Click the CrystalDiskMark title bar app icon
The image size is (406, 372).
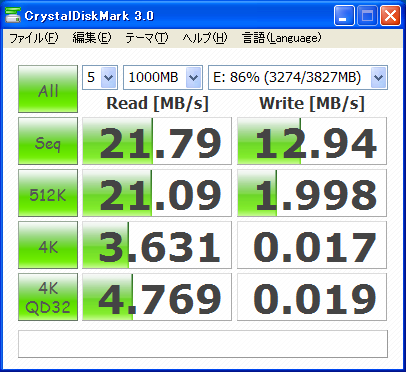pos(13,15)
